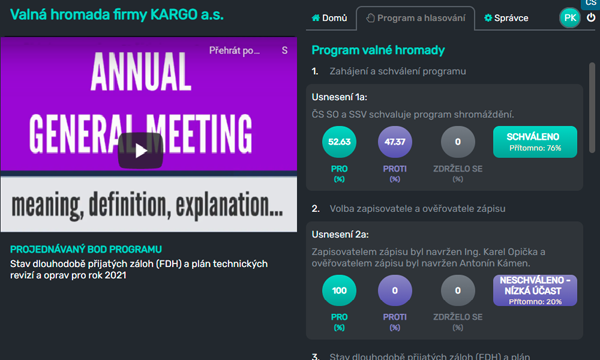Click the 52.63 PRO vote circle

339,142
